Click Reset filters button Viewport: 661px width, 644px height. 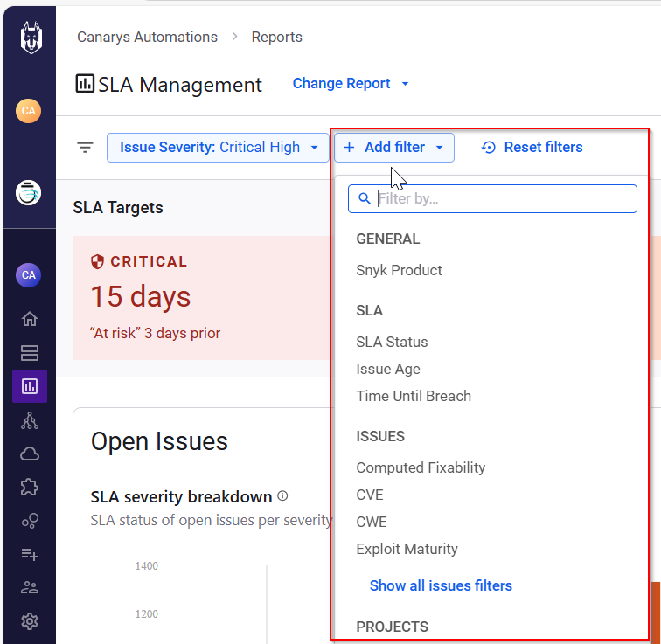(532, 148)
